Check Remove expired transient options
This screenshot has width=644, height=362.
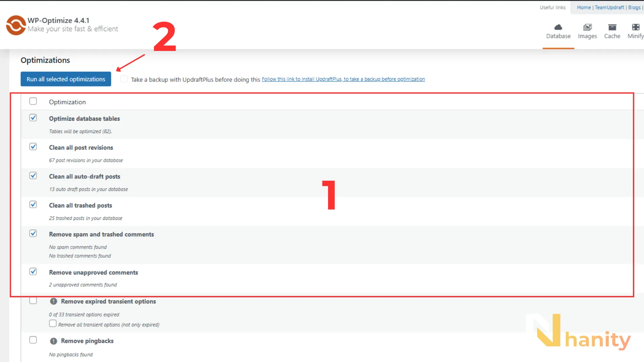[x=33, y=301]
